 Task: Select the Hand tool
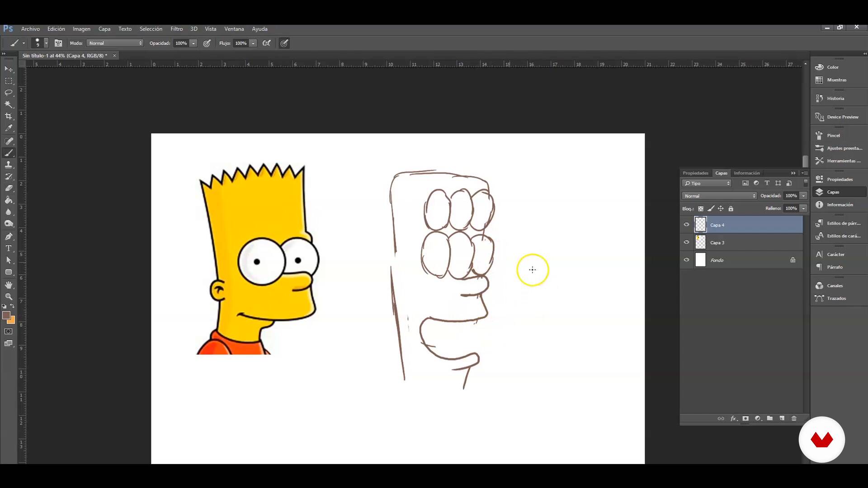pyautogui.click(x=9, y=285)
